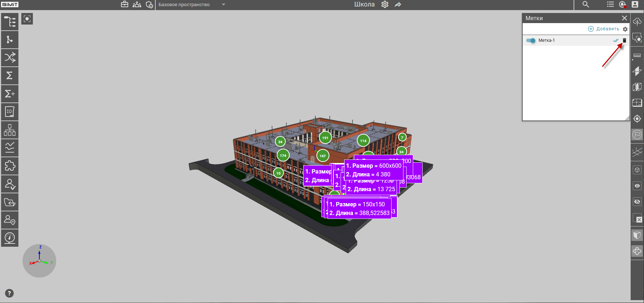The image size is (644, 303).
Task: Click the show selected eye icon
Action: [x=637, y=186]
